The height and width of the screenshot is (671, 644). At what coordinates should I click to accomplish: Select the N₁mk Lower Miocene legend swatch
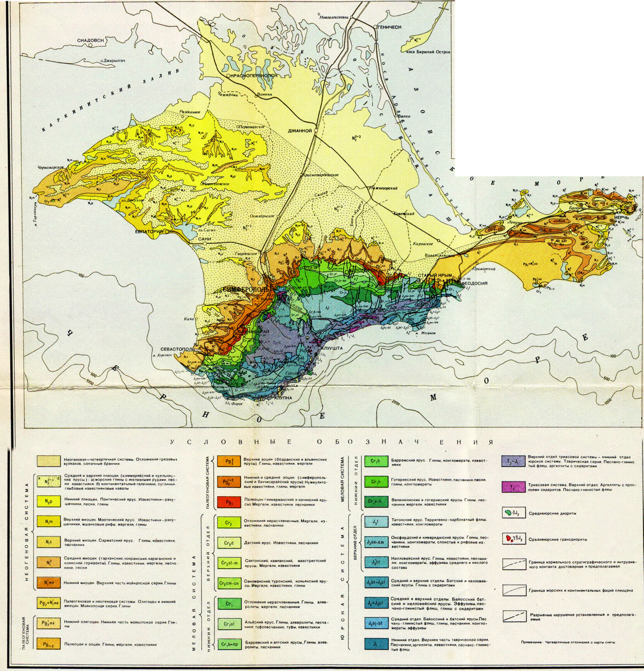click(x=48, y=582)
